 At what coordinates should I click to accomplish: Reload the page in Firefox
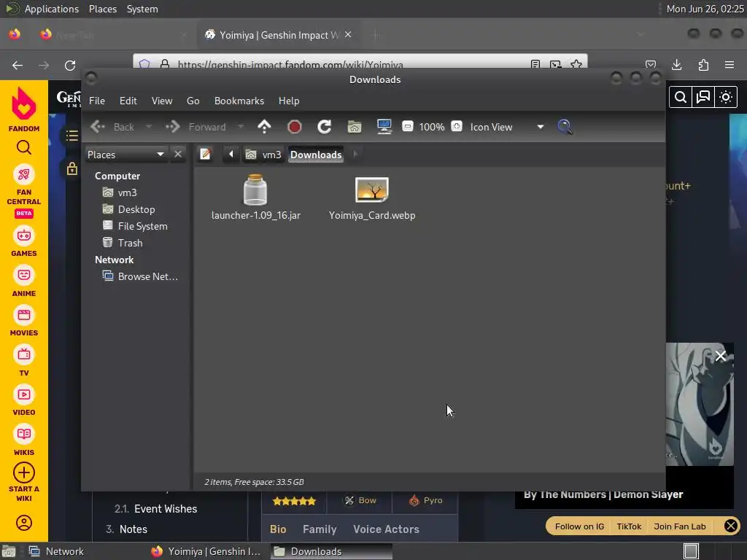pos(70,65)
